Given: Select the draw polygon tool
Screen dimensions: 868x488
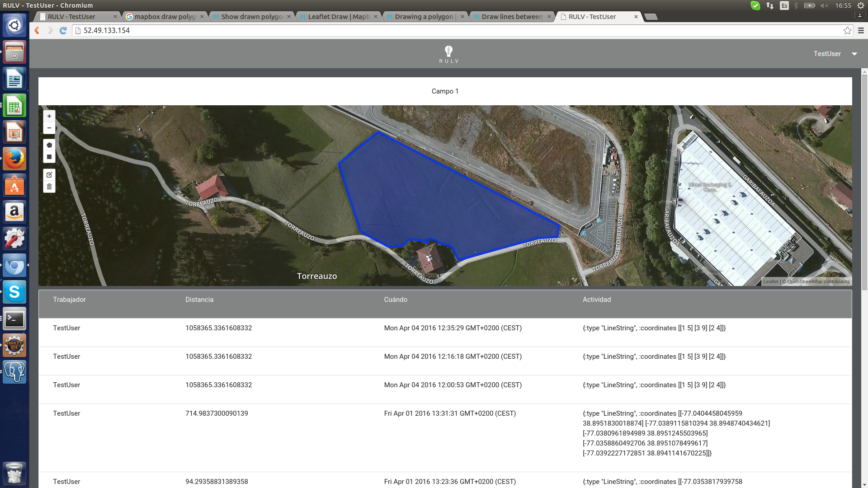Looking at the screenshot, I should click(49, 145).
